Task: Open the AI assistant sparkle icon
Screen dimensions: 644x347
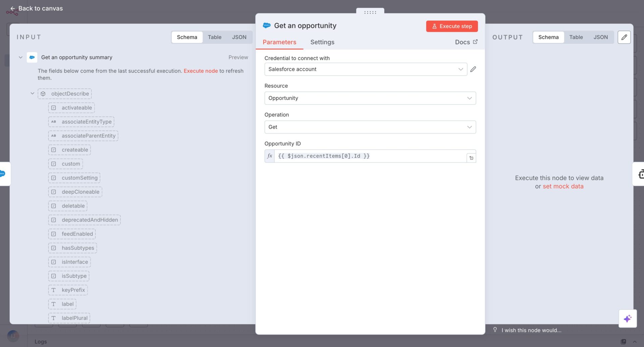Action: tap(627, 319)
